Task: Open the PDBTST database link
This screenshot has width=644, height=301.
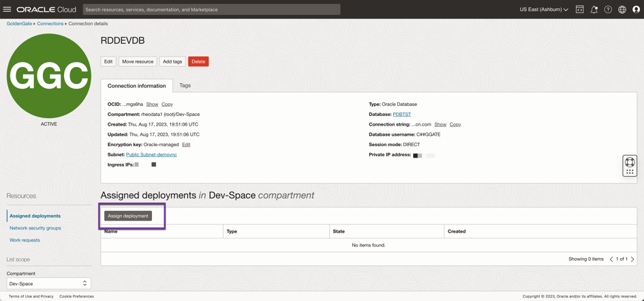Action: coord(401,115)
